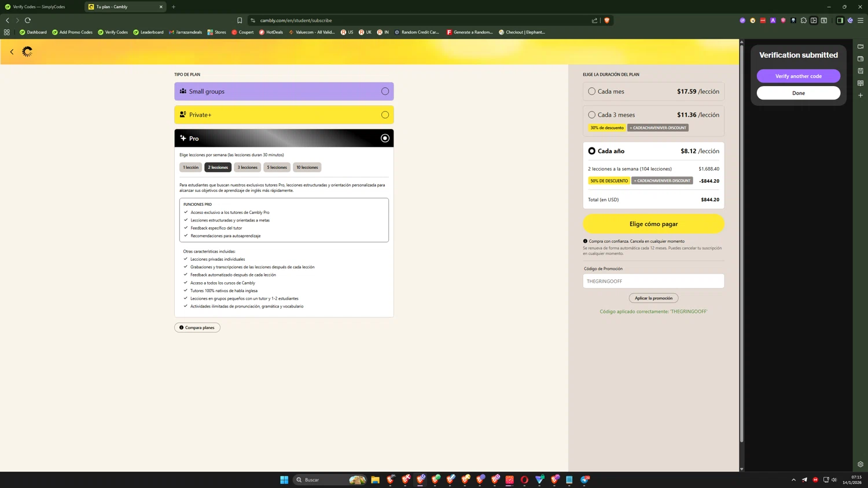This screenshot has width=868, height=488.
Task: Choose the 'Cada 3 meses' duration radio
Action: click(591, 115)
